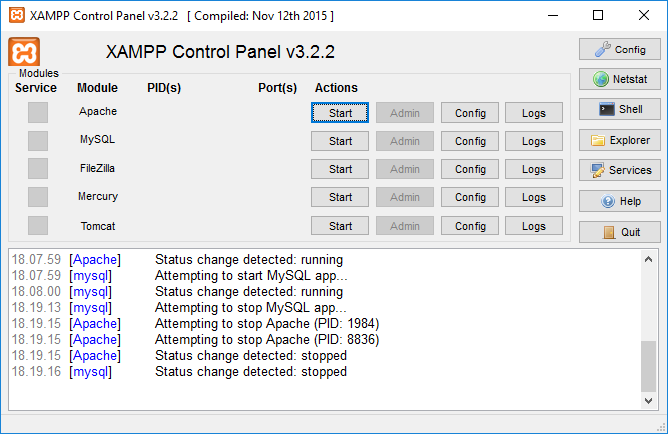
Task: Start the Apache module
Action: [x=340, y=113]
